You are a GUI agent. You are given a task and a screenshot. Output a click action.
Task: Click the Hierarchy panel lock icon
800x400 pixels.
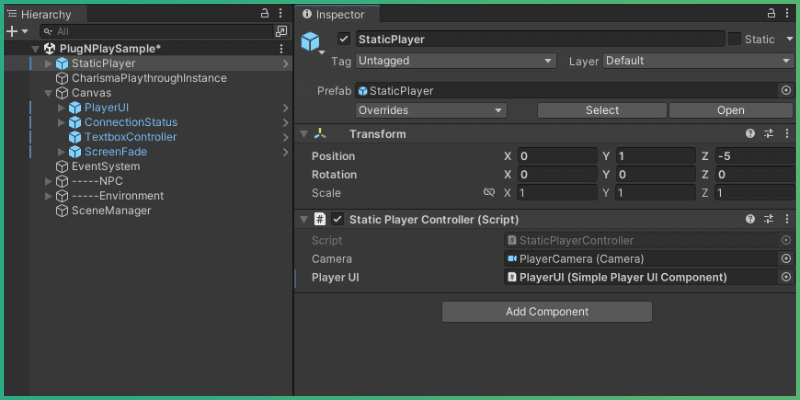pos(264,14)
